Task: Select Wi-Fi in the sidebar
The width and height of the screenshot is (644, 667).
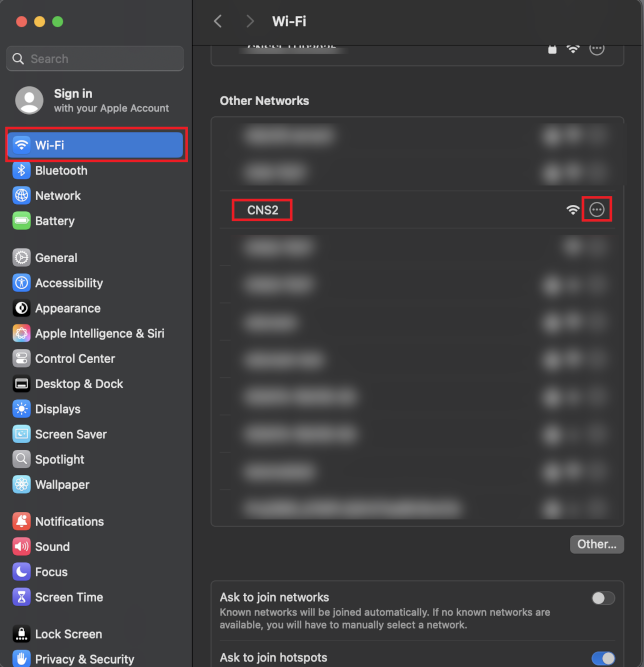Action: pyautogui.click(x=95, y=145)
